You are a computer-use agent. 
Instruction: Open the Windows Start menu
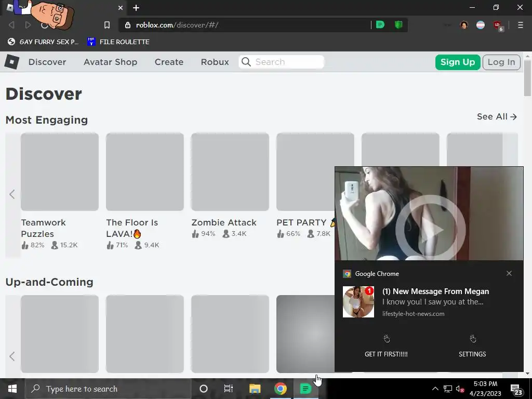(x=12, y=389)
